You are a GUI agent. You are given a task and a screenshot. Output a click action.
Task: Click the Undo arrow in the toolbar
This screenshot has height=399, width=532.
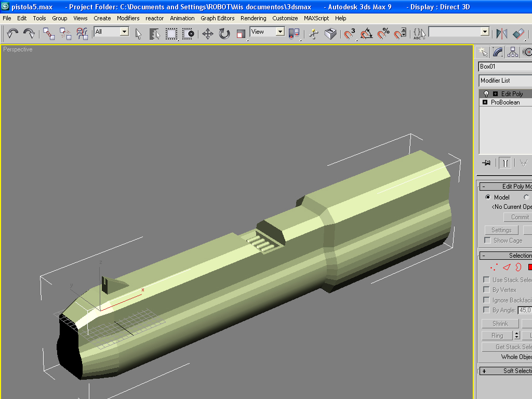click(12, 33)
